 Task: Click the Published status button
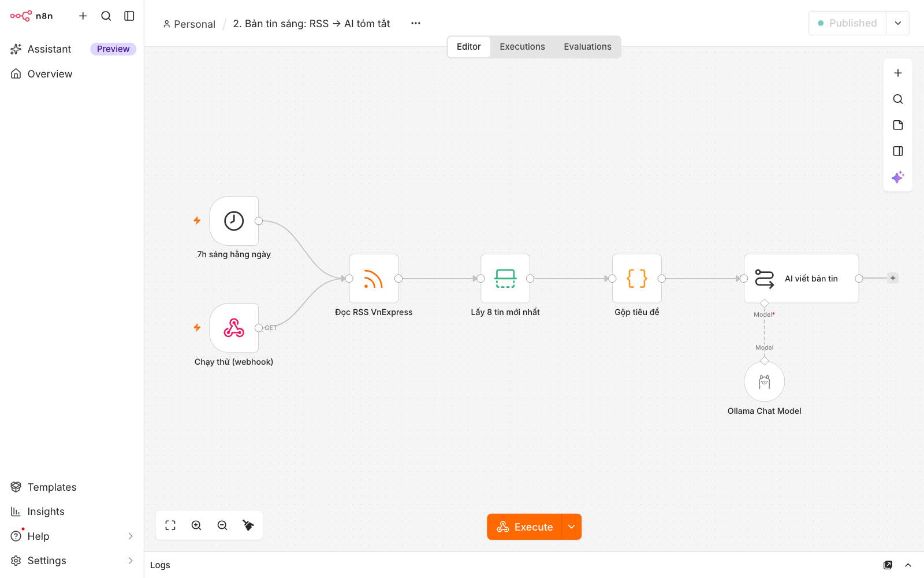tap(847, 23)
